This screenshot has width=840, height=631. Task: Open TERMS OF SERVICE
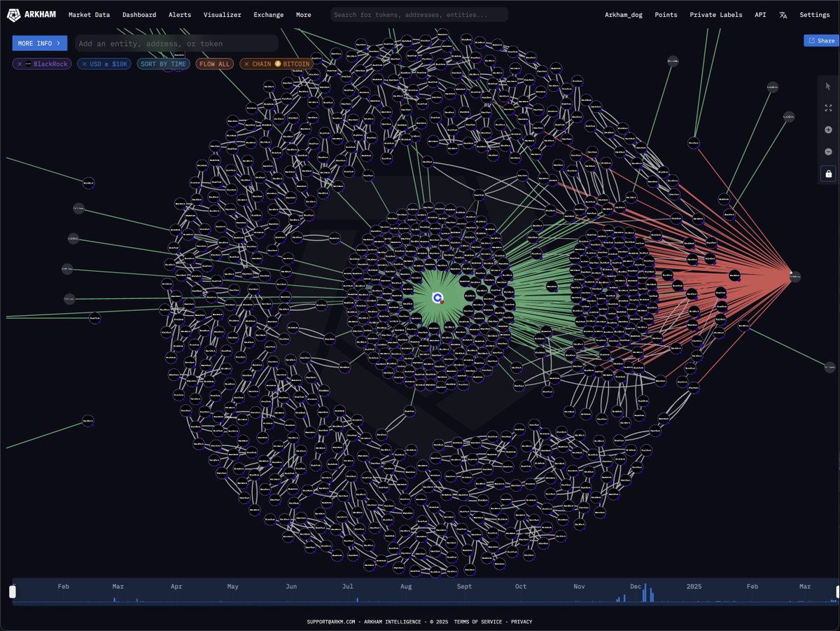479,622
